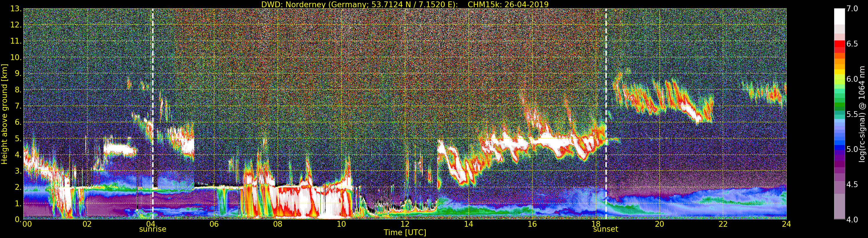Click the plot title 'DWD: Norderney (Germany...'
This screenshot has width=868, height=238.
click(x=405, y=4)
